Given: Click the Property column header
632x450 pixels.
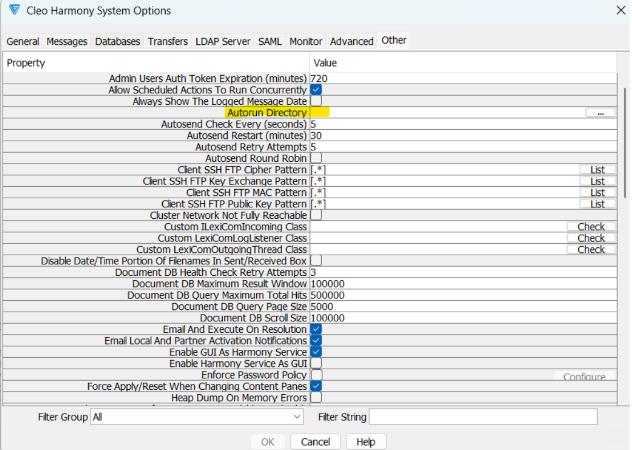Looking at the screenshot, I should pyautogui.click(x=156, y=63).
